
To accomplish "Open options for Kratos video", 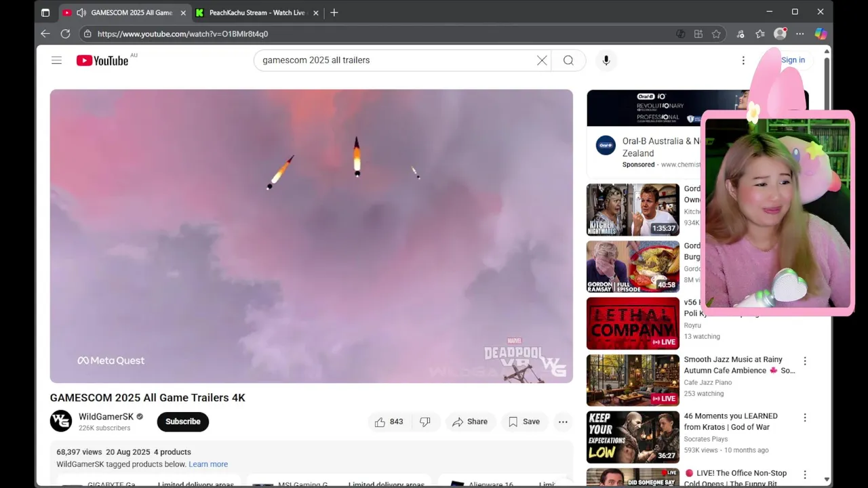I will (x=805, y=418).
